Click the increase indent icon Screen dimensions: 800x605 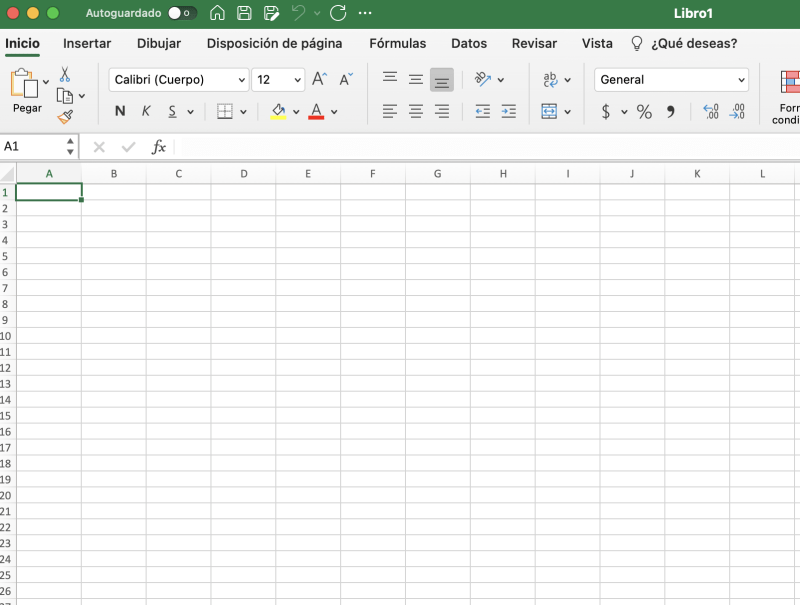click(x=508, y=111)
